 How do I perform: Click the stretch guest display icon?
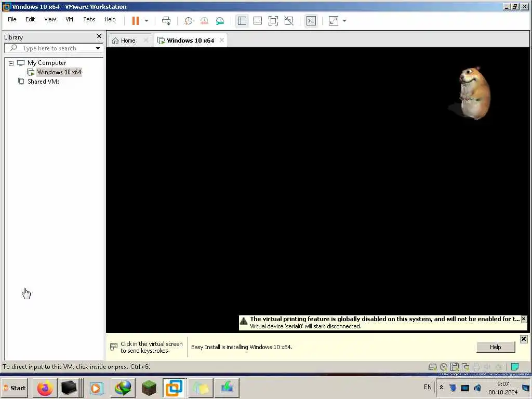[334, 21]
